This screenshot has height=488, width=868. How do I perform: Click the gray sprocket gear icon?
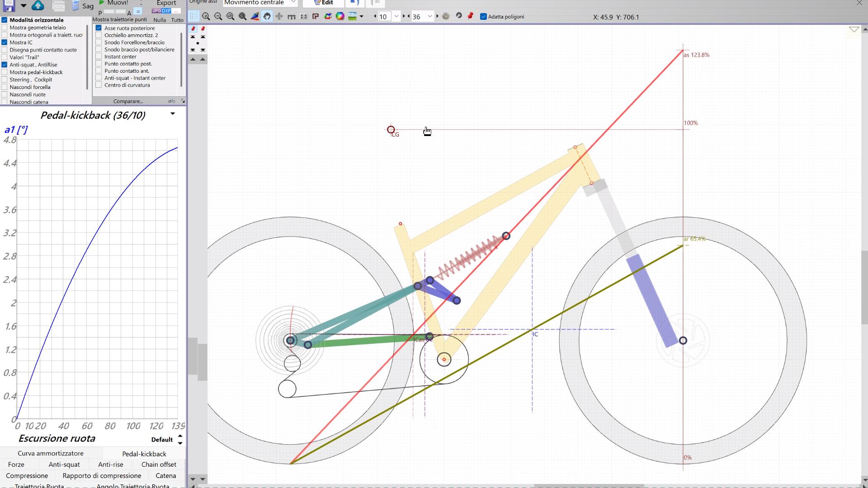click(446, 16)
